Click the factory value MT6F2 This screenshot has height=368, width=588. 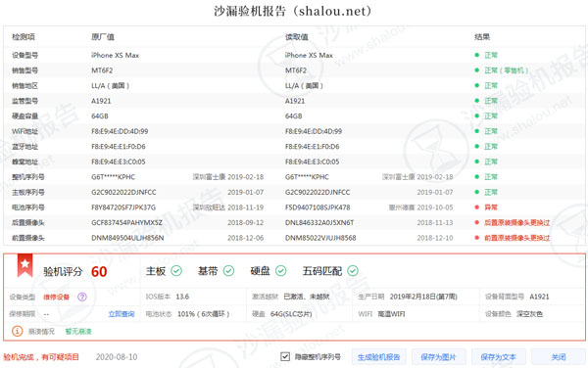click(x=102, y=70)
